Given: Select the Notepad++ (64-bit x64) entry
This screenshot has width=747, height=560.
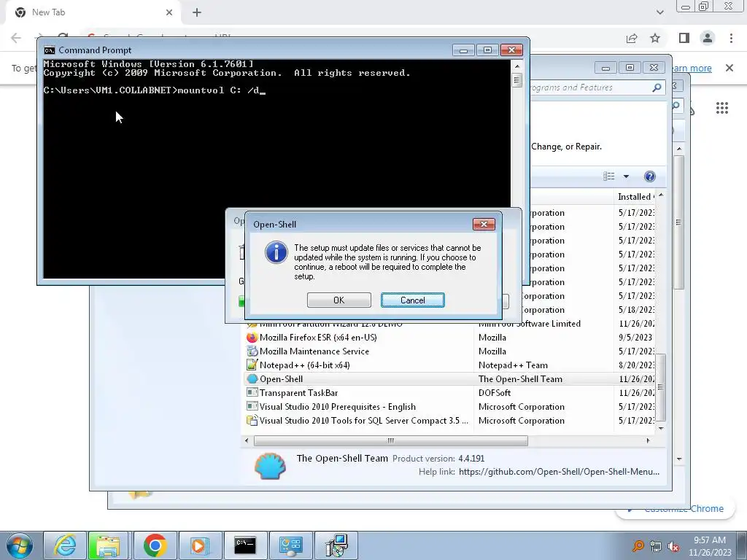Looking at the screenshot, I should 449,365.
